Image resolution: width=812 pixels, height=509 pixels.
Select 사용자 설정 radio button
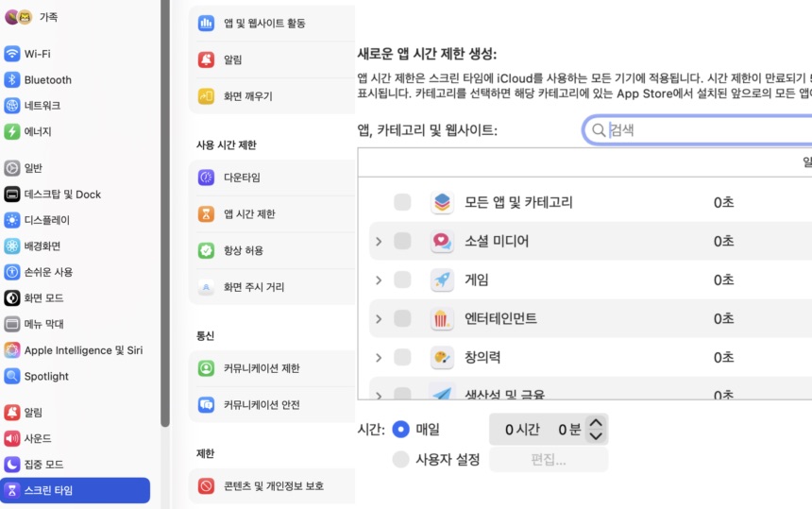point(401,459)
